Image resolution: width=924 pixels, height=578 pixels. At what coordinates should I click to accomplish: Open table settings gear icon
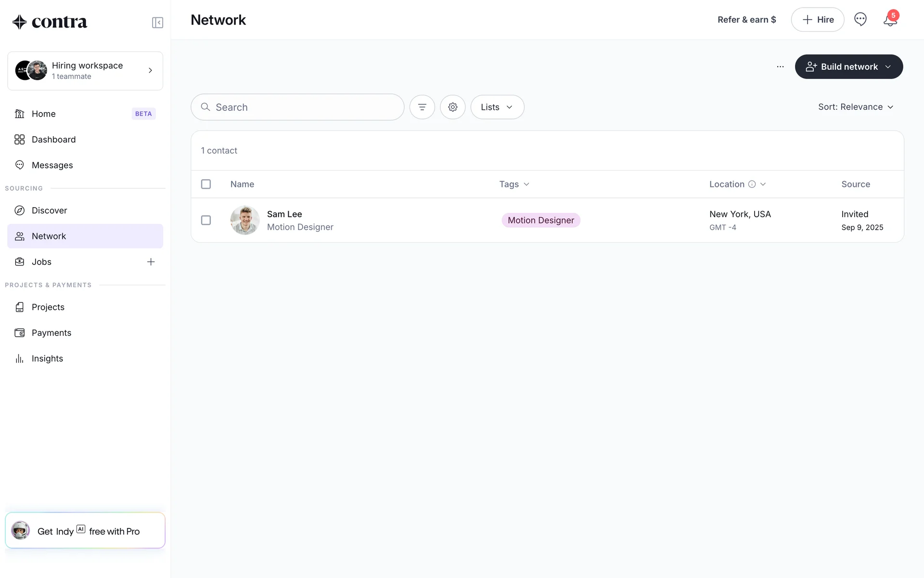pos(452,107)
